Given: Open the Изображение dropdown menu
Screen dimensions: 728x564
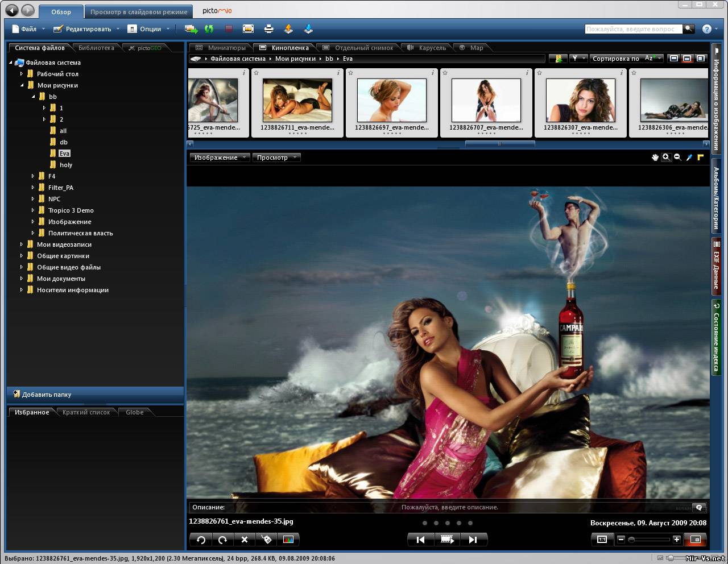Looking at the screenshot, I should coord(220,157).
